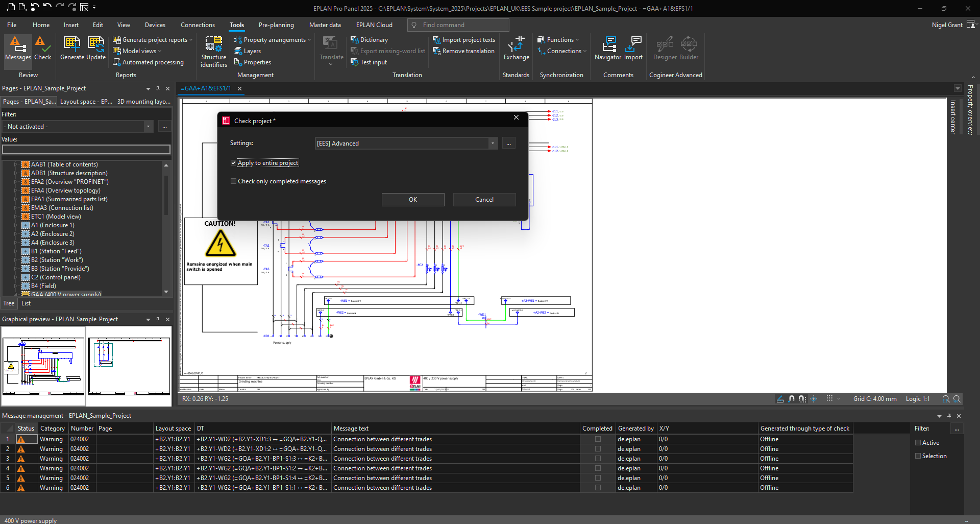Screen dimensions: 980x524
Task: Click the Layers icon in Management group
Action: [248, 51]
